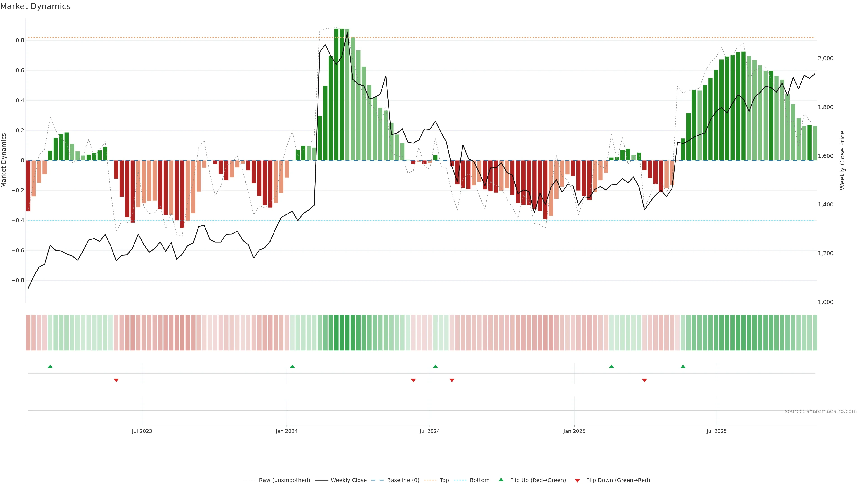This screenshot has height=488, width=868.
Task: Click flip-up marker just after Jan 2024
Action: click(292, 366)
